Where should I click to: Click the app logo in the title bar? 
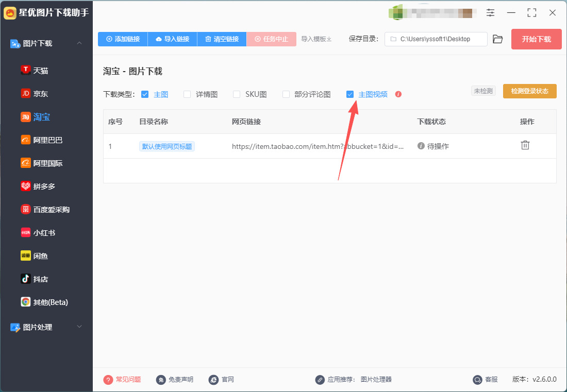click(10, 13)
